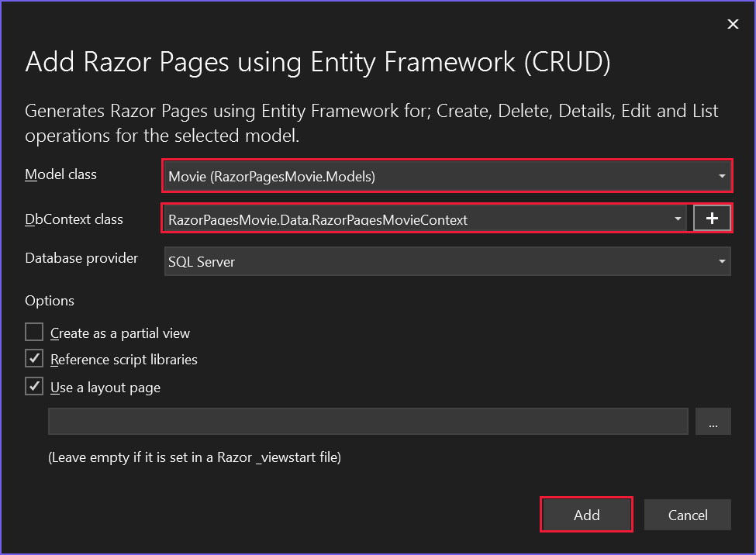This screenshot has height=555, width=756.
Task: Cancel the scaffolding dialog
Action: click(x=687, y=515)
